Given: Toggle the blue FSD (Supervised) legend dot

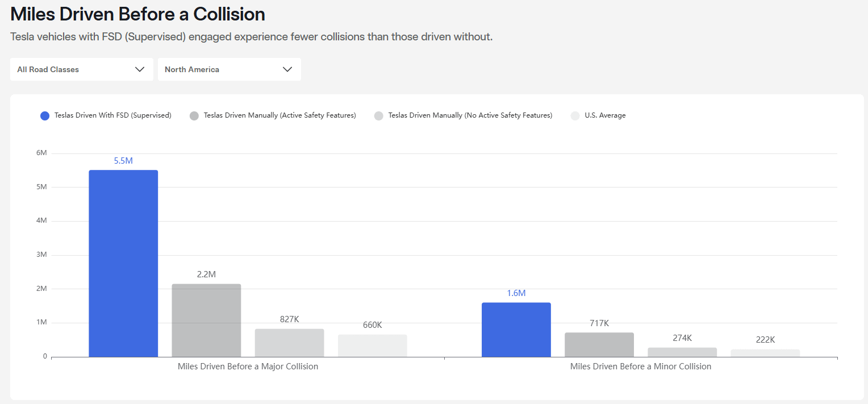Looking at the screenshot, I should pos(45,116).
